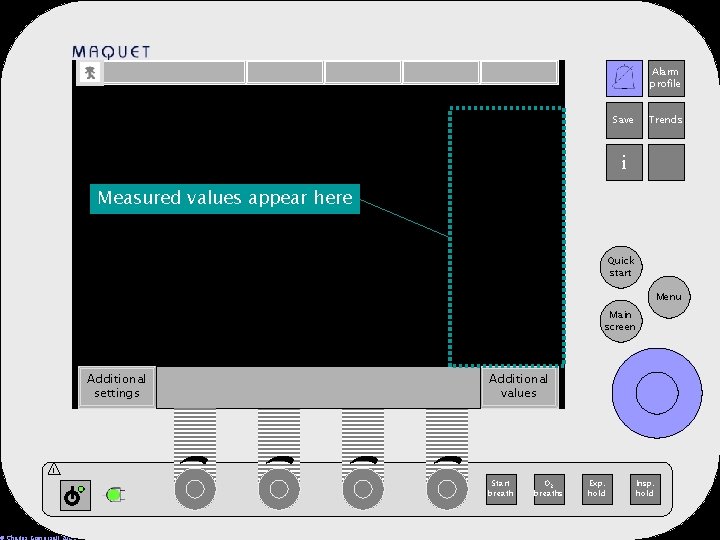The image size is (720, 540).
Task: Click the warning triangle symbol
Action: pos(54,469)
